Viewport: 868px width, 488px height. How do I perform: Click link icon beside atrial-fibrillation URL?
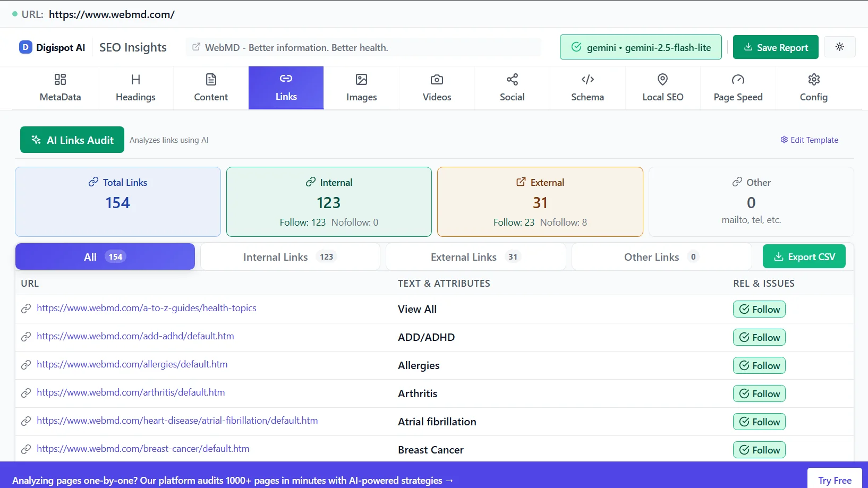coord(26,421)
